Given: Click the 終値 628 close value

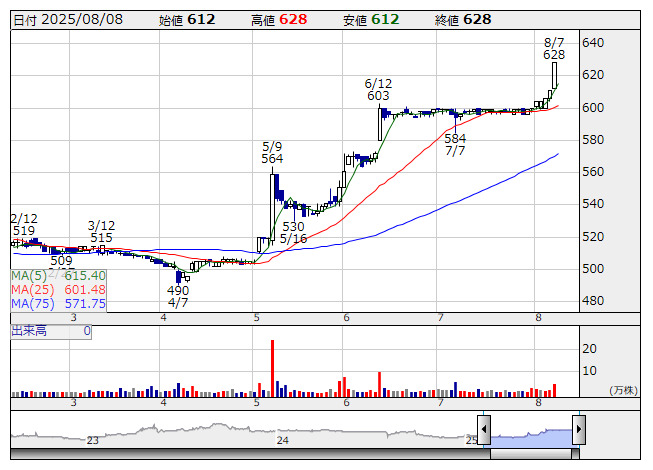Looking at the screenshot, I should click(x=463, y=20).
